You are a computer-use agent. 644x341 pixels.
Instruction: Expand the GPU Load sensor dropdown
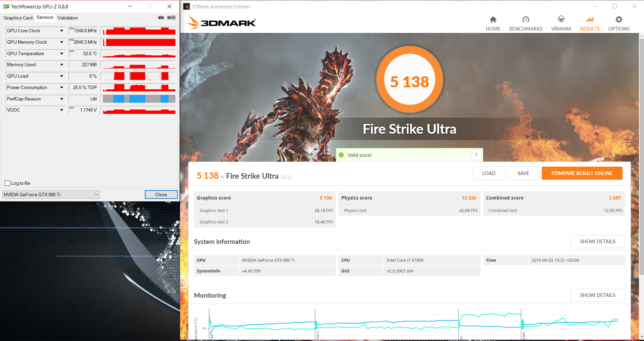click(62, 76)
